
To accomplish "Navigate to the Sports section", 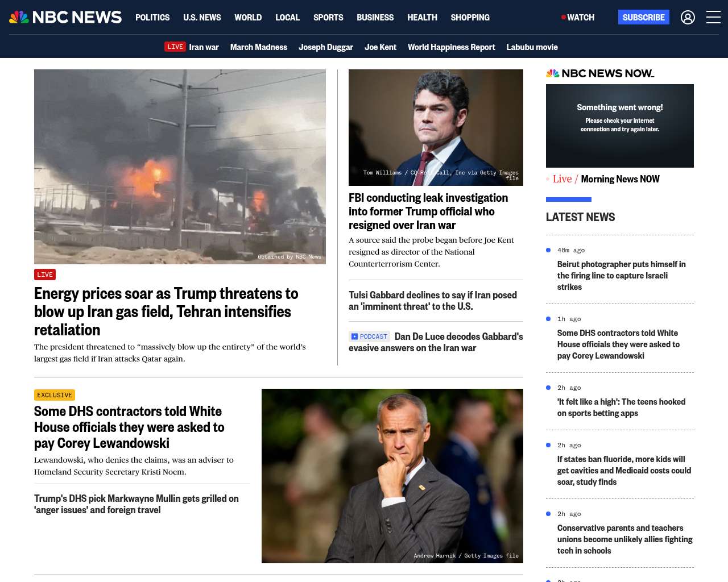I will (328, 18).
